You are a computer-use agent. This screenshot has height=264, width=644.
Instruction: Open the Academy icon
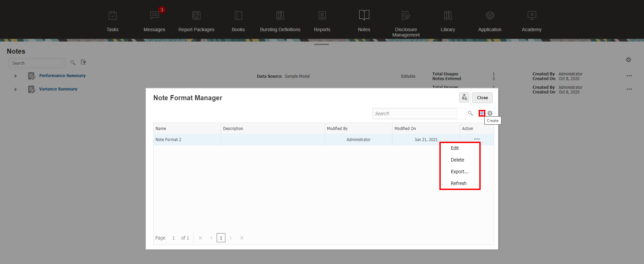(x=532, y=15)
